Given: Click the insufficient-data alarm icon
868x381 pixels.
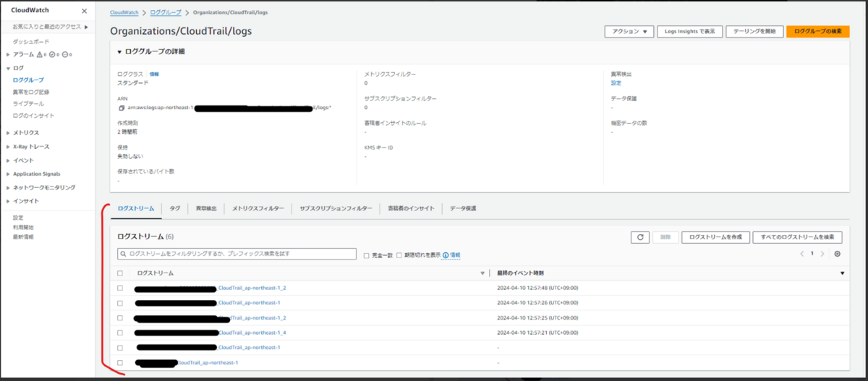Looking at the screenshot, I should [65, 55].
